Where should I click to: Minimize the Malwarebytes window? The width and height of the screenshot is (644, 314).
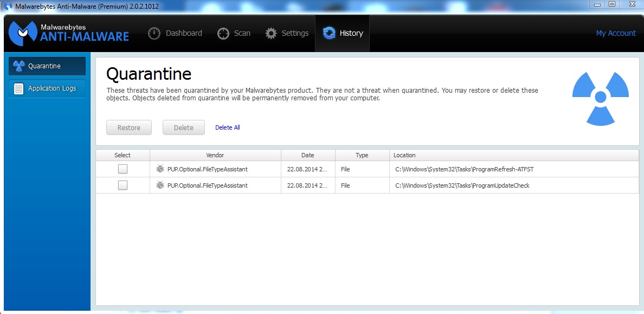click(598, 4)
